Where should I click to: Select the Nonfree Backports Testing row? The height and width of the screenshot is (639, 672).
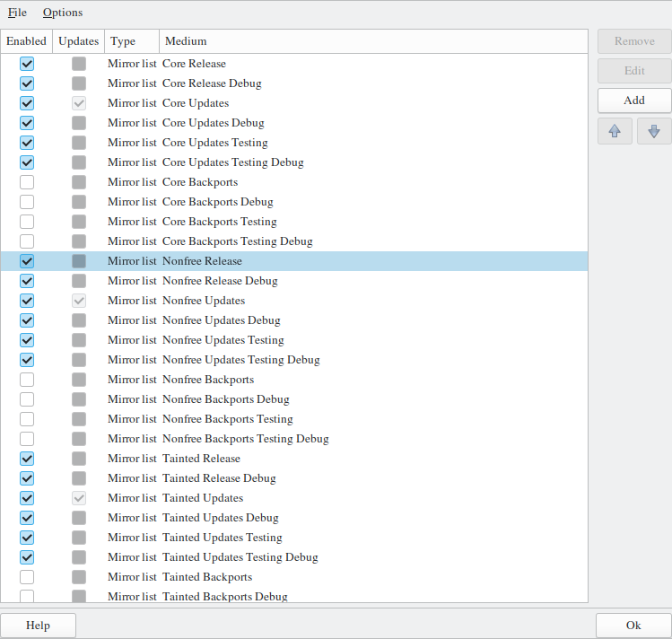coord(294,419)
